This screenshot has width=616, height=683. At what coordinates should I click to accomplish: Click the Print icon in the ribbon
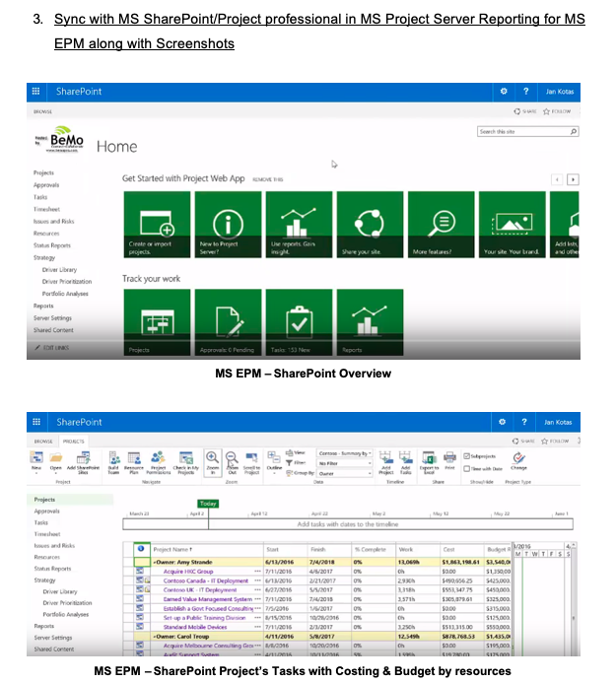(x=449, y=460)
